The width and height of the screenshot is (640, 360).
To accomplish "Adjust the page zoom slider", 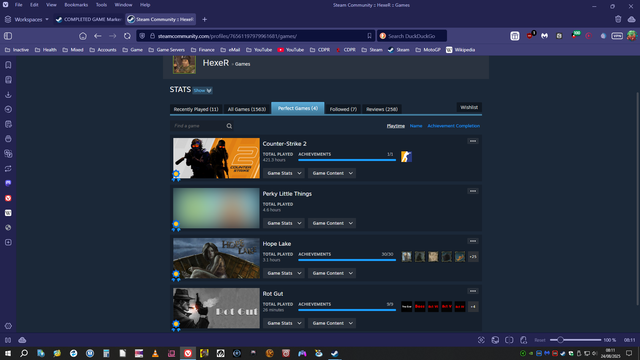I will [575, 340].
